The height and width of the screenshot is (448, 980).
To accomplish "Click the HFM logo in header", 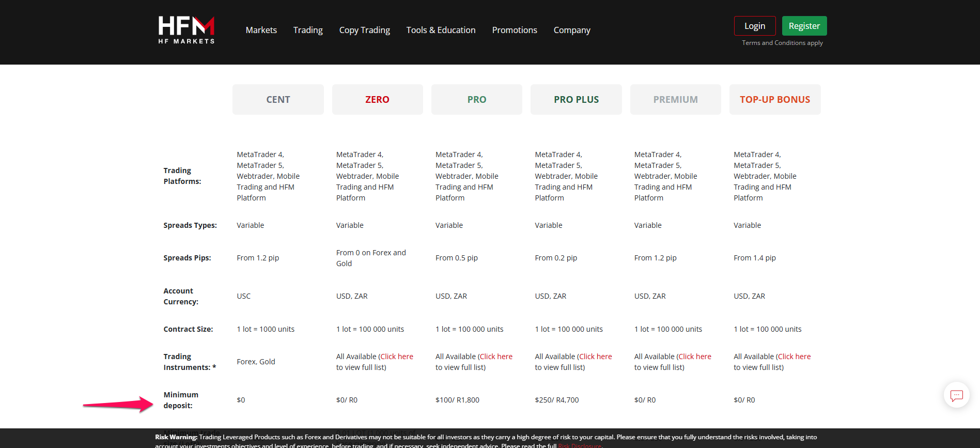I will click(186, 30).
